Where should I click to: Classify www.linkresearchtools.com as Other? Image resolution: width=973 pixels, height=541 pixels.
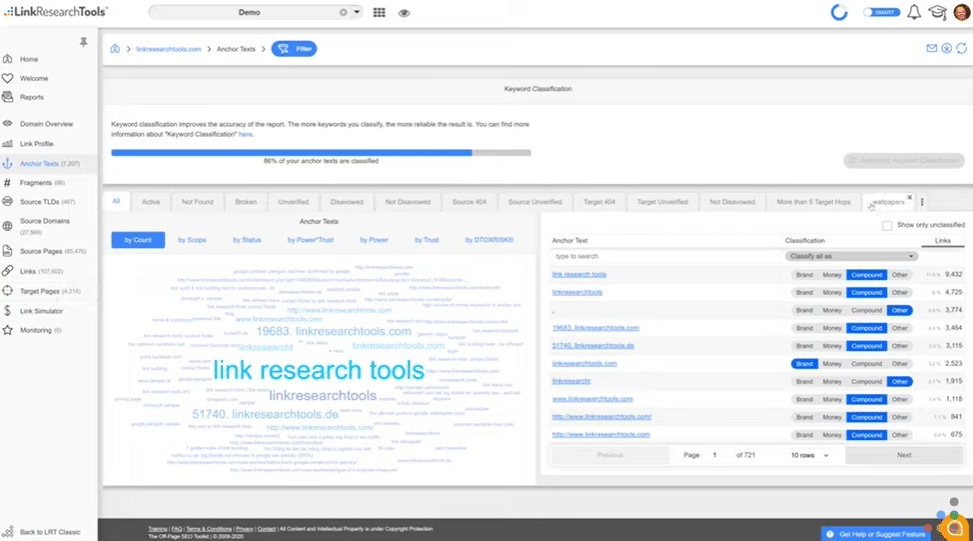(x=900, y=400)
